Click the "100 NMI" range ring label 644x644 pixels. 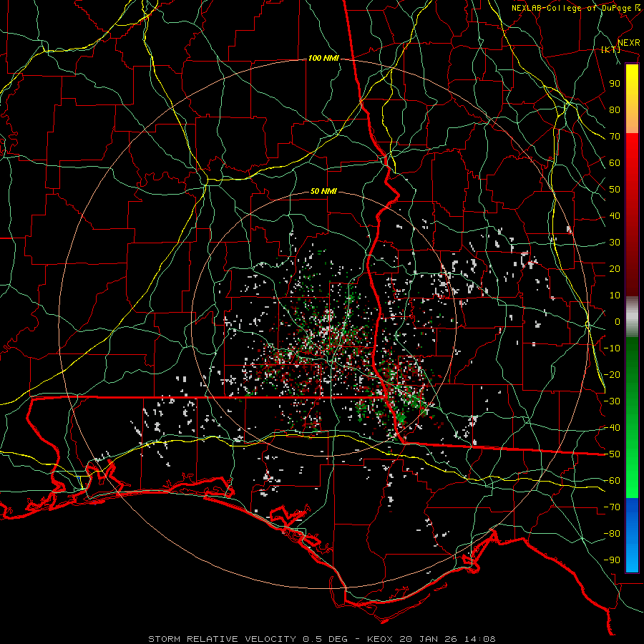click(323, 59)
